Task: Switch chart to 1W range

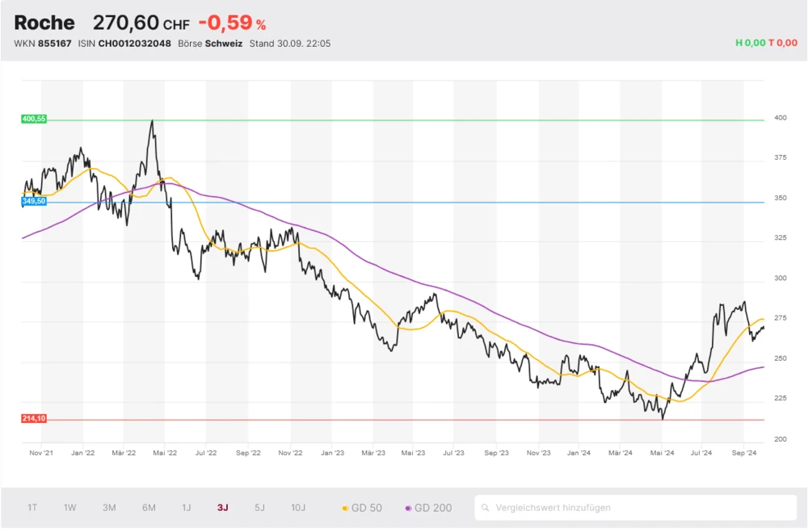Action: tap(70, 508)
